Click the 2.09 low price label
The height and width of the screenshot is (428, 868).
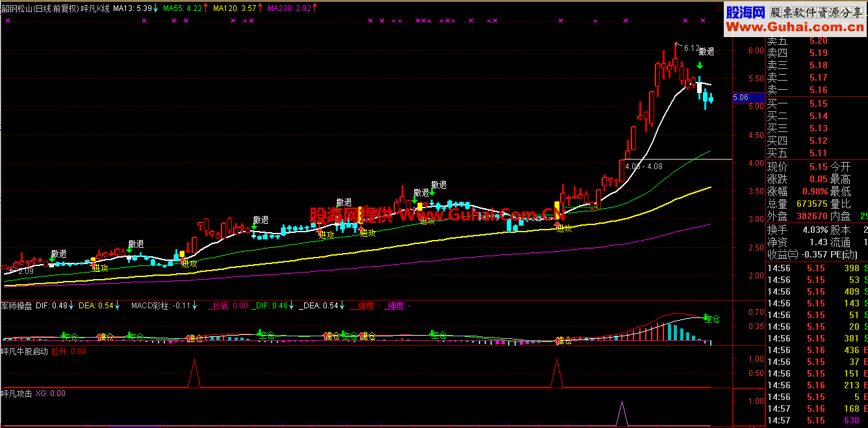[x=25, y=271]
